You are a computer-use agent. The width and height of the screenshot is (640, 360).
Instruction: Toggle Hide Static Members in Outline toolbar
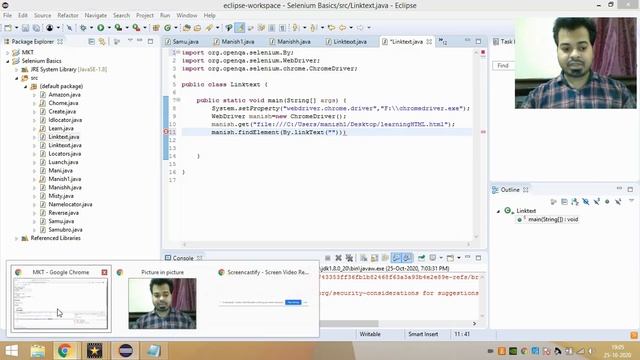pos(596,202)
